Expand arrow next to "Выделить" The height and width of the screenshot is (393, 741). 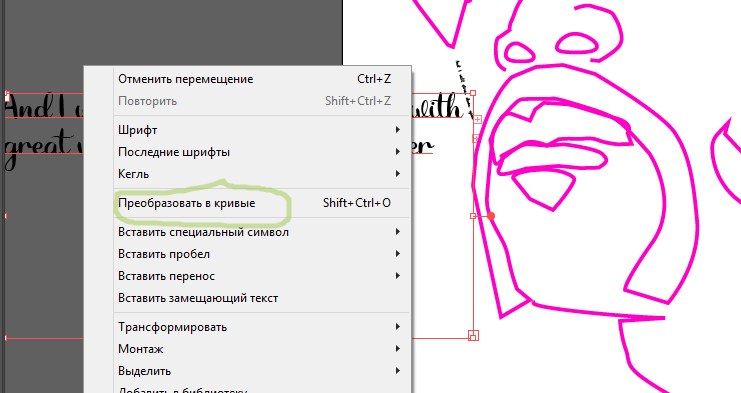click(398, 371)
